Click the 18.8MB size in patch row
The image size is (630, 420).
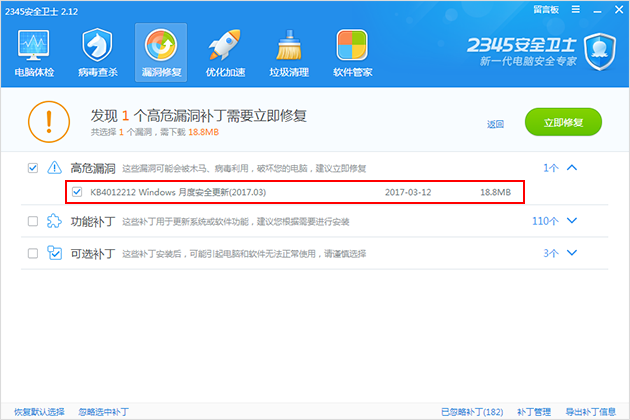(495, 192)
